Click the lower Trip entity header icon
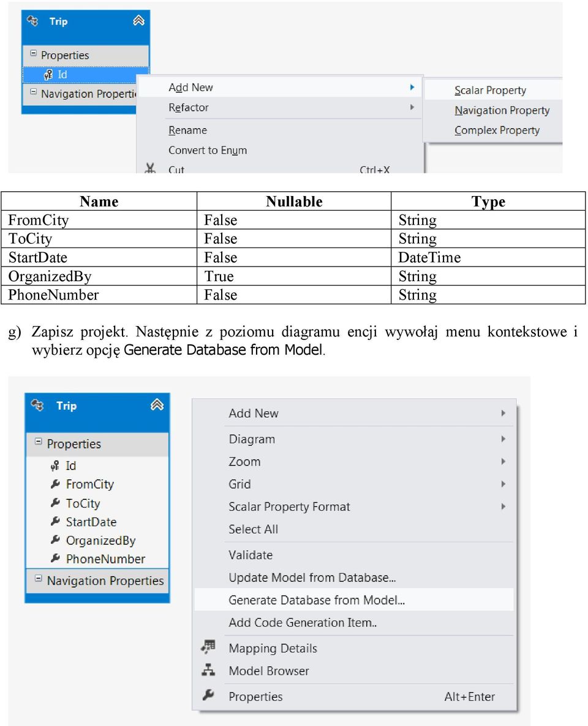Viewport: 588px width, 726px height. (37, 406)
